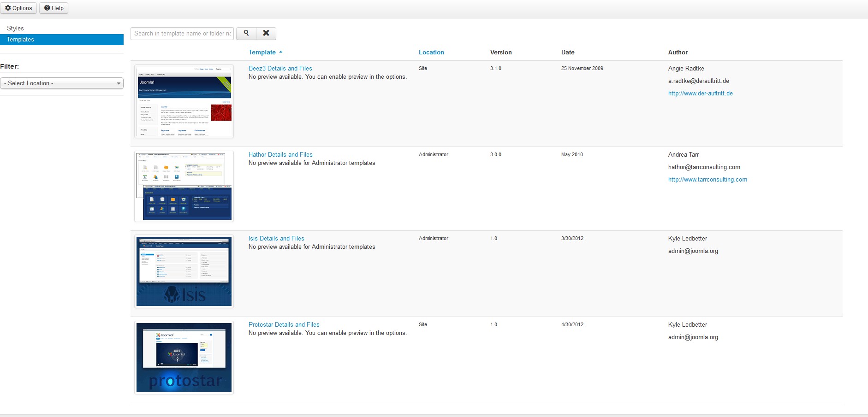Click the template name search field

[x=182, y=33]
